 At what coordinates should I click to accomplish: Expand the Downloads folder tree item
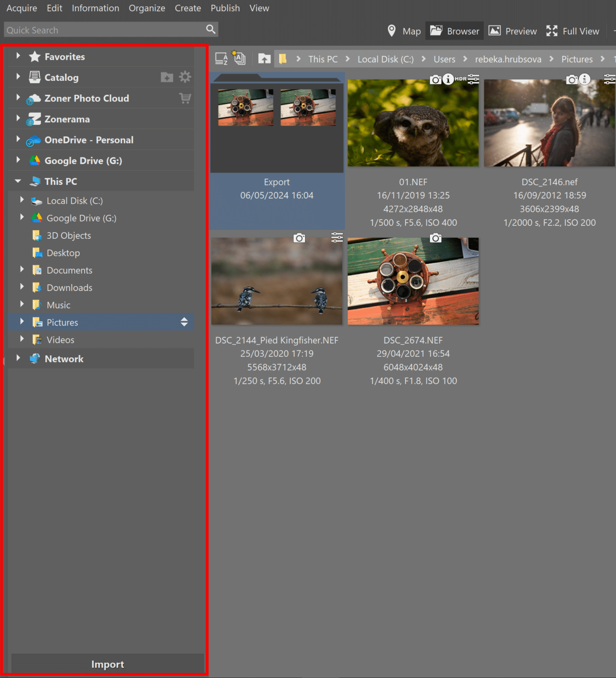[x=22, y=287]
